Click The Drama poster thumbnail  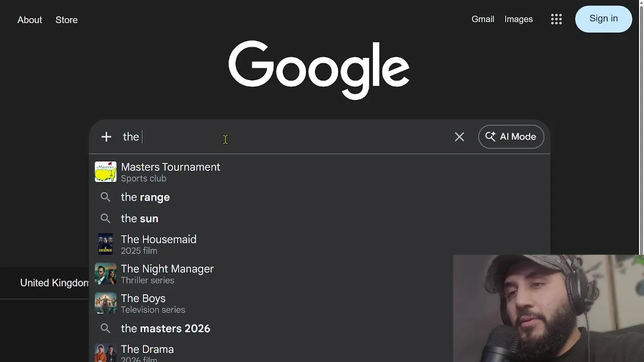coord(106,353)
